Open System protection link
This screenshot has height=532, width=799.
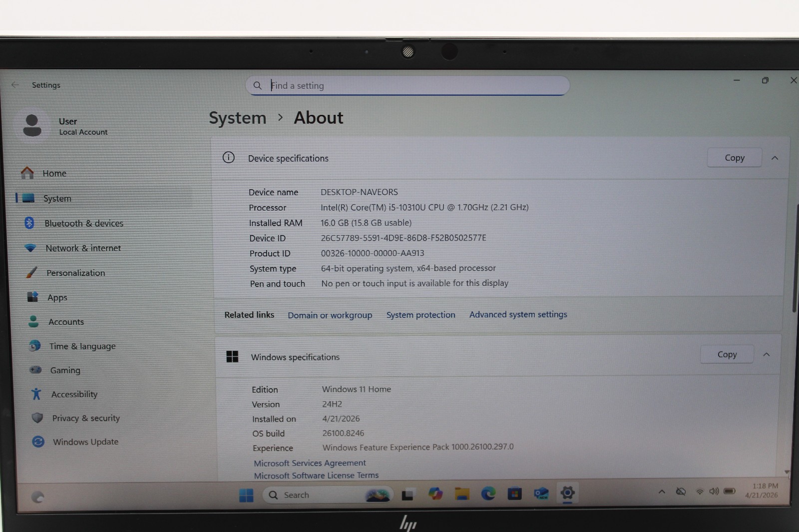click(421, 315)
